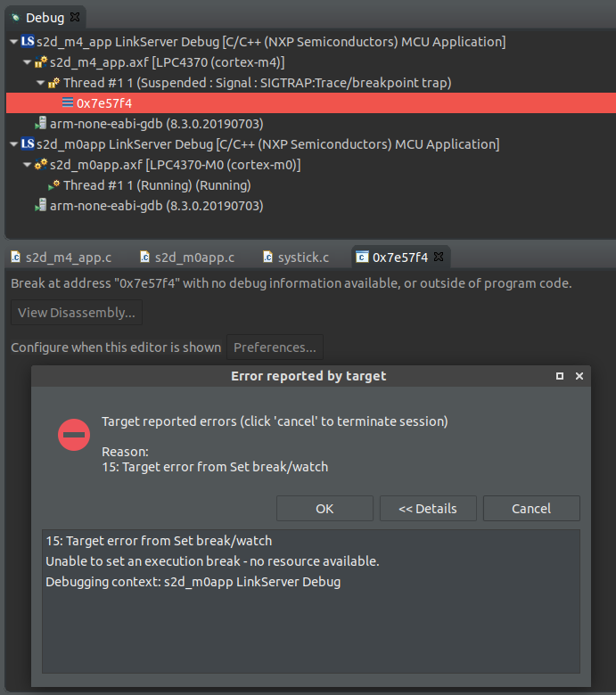Collapse the s2d_m0app.axf tree node

point(27,165)
